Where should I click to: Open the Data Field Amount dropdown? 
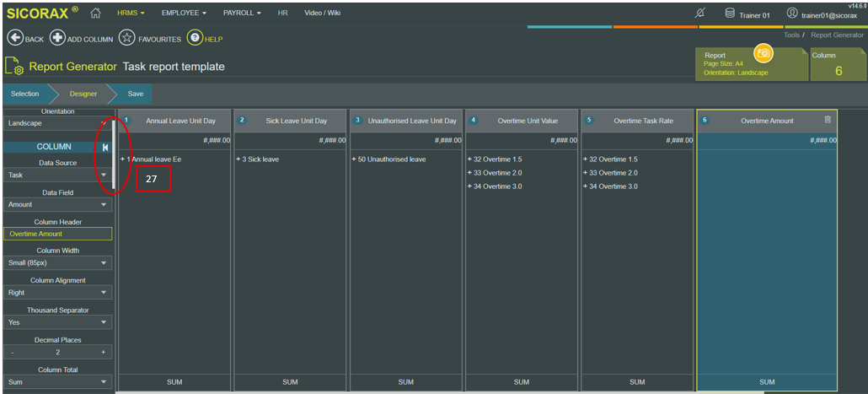click(x=57, y=204)
